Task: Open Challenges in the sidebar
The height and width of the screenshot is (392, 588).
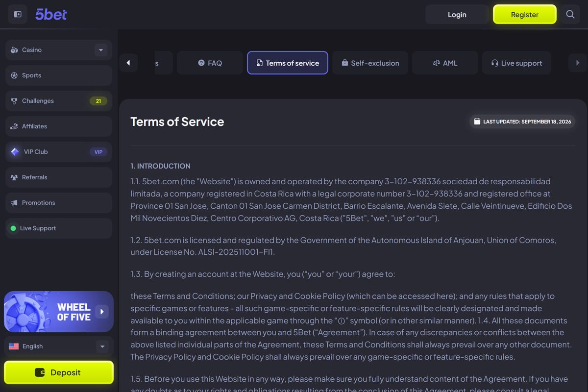Action: coord(59,101)
